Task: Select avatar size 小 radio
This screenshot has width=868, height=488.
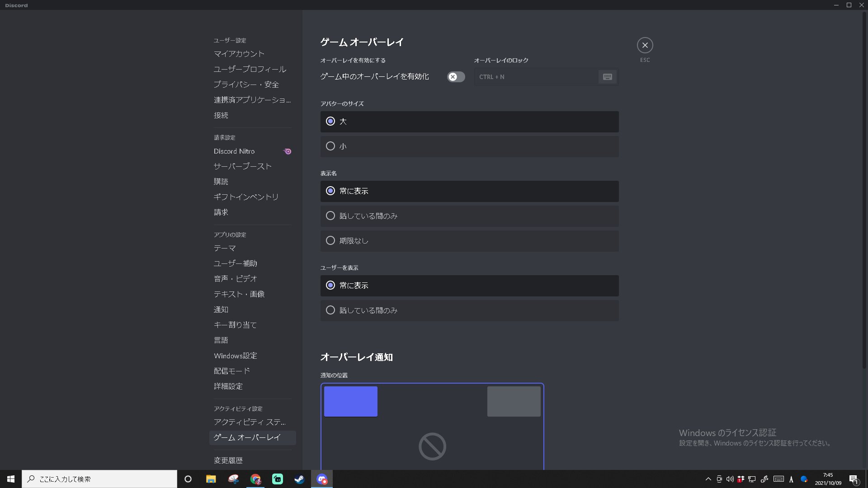Action: [469, 146]
